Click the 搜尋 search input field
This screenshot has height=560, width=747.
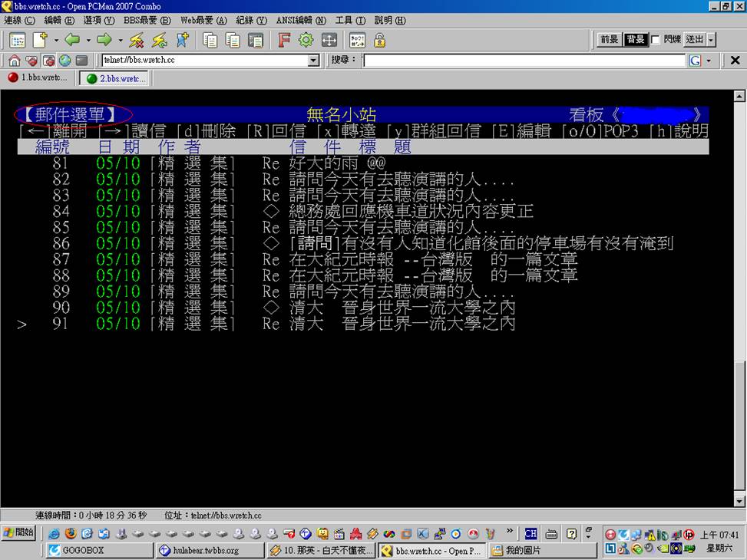pyautogui.click(x=524, y=61)
